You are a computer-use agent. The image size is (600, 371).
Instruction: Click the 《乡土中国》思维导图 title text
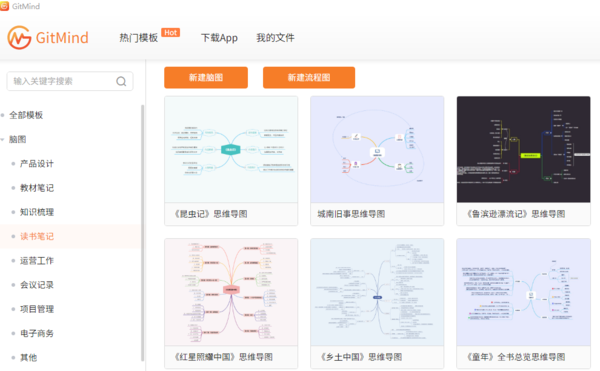click(x=361, y=357)
